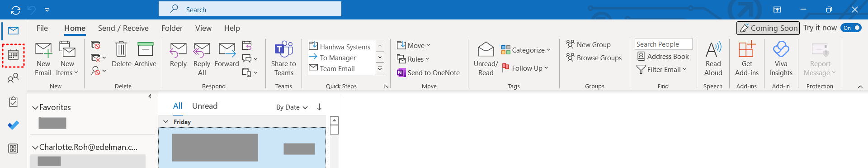
Task: Launch the To Do checkmark app
Action: click(13, 125)
